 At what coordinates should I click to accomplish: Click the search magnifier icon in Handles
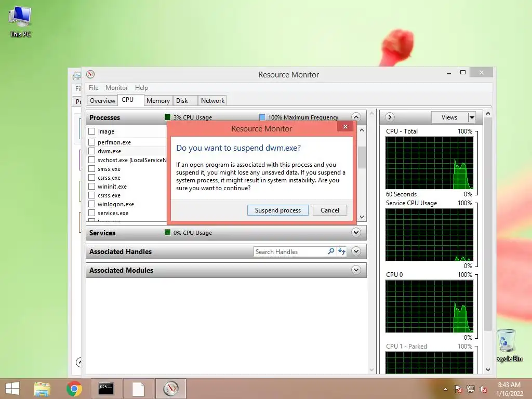[x=331, y=251]
